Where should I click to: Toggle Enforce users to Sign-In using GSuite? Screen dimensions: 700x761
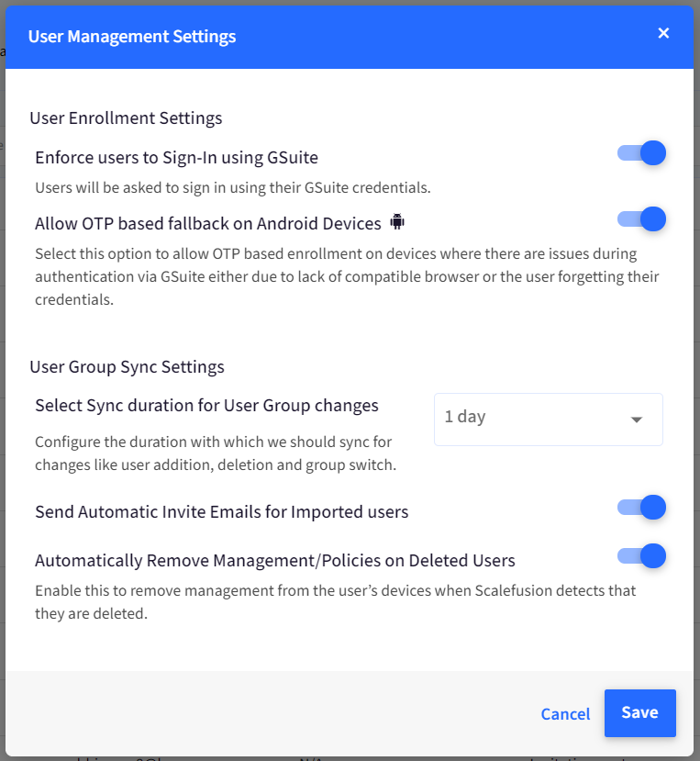tap(641, 153)
